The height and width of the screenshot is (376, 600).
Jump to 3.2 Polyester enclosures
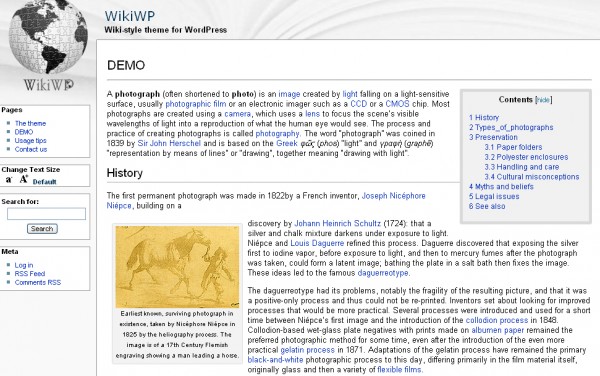point(526,157)
